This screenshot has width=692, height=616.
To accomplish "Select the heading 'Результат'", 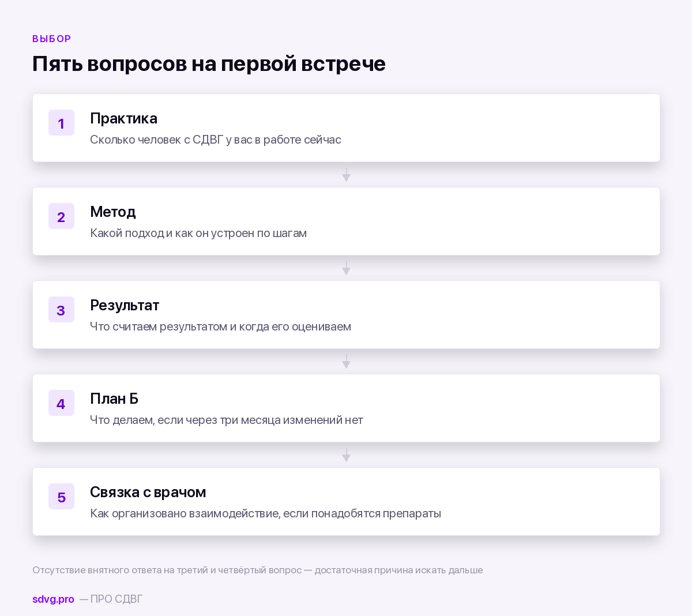I will coord(125,306).
